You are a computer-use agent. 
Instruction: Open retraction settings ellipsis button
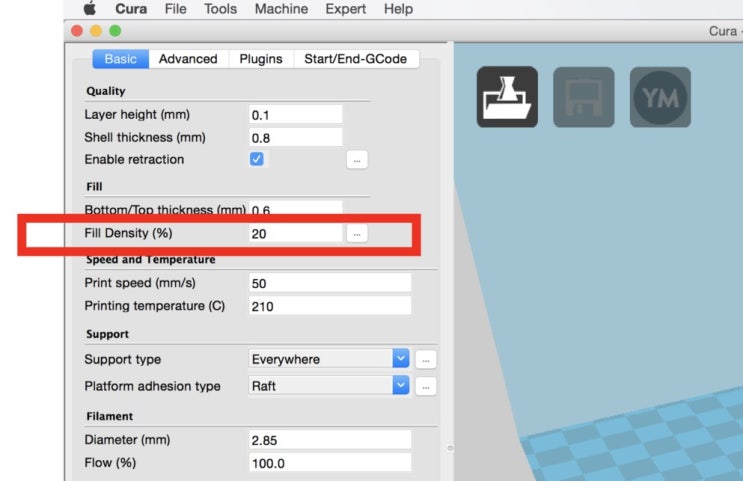click(x=357, y=160)
